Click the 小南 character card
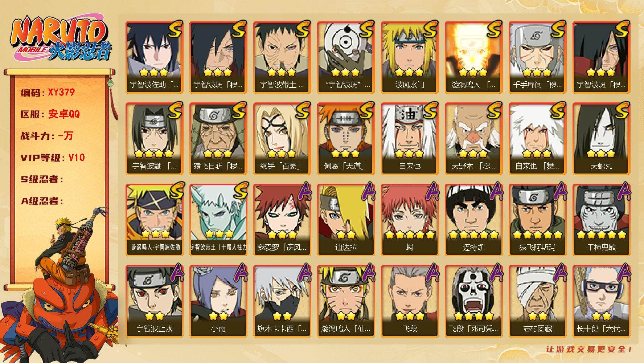The width and height of the screenshot is (644, 363). pos(218,301)
